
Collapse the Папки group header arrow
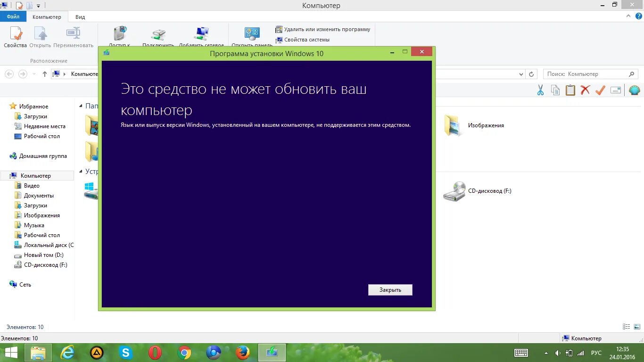[81, 106]
